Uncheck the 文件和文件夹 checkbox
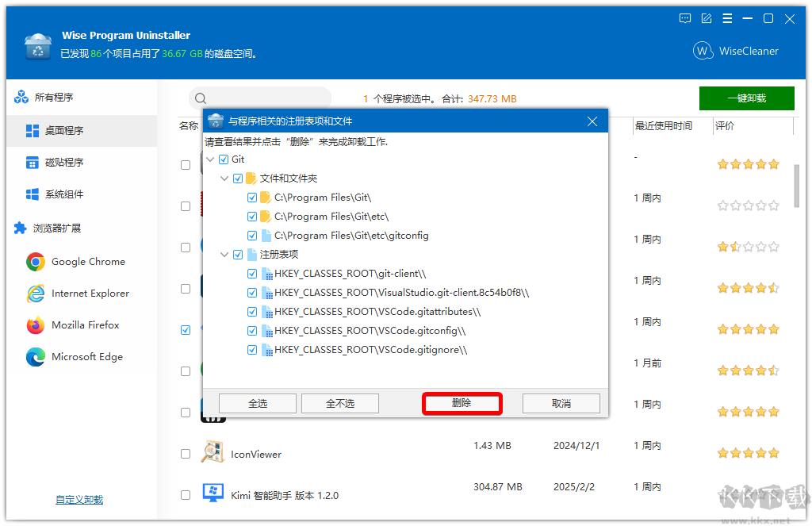This screenshot has width=812, height=526. [238, 179]
